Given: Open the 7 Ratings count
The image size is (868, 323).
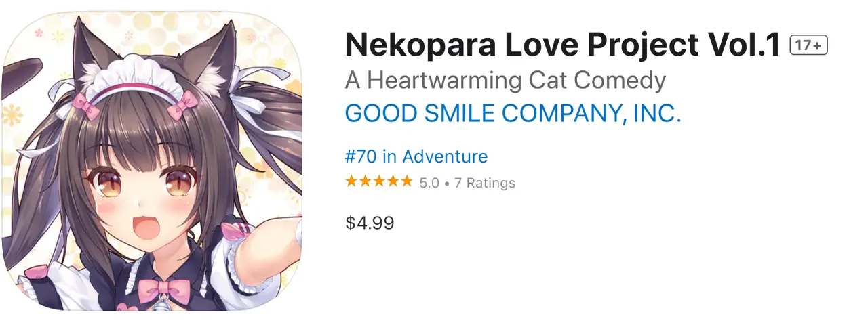Looking at the screenshot, I should pos(484,183).
